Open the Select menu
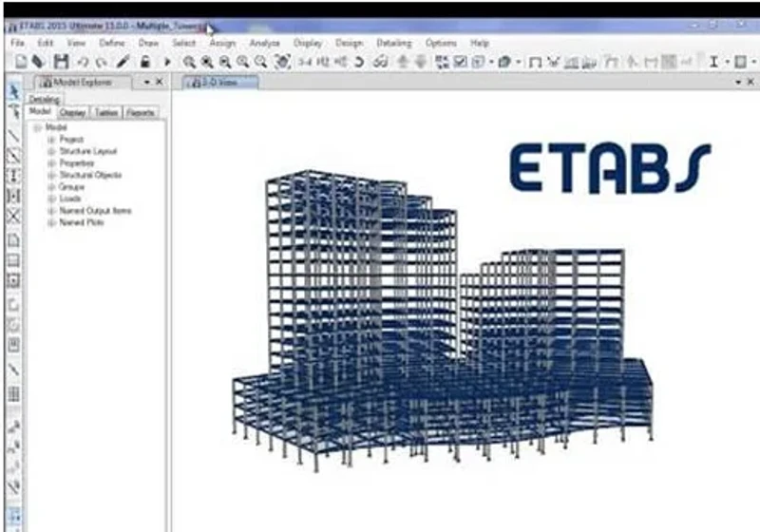Screen dimensions: 760x532 tap(183, 43)
